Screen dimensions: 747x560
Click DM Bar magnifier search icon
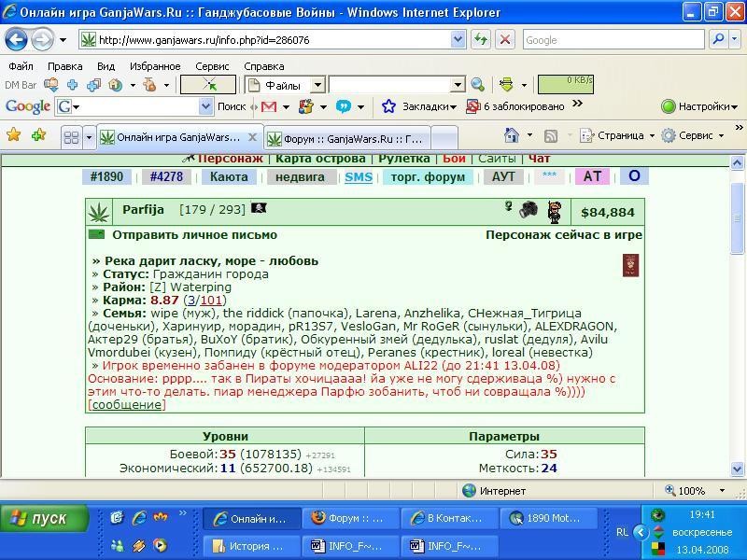click(477, 85)
